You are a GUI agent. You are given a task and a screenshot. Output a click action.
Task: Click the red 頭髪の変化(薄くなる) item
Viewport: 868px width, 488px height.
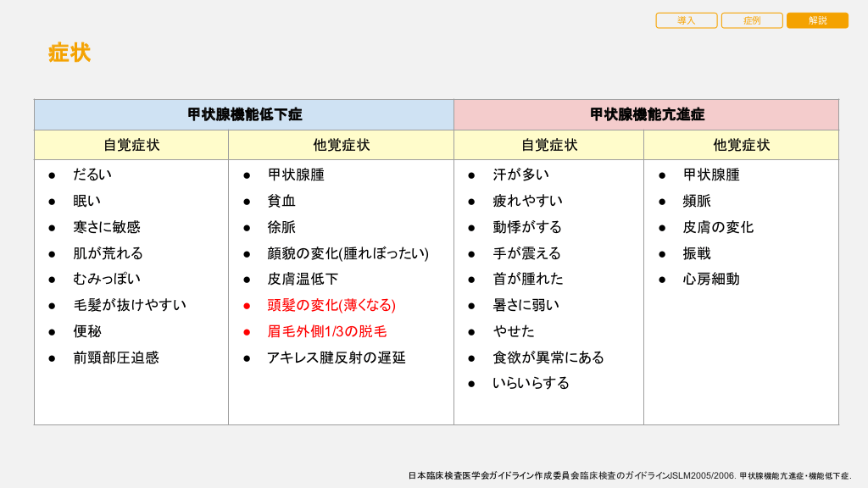[331, 305]
